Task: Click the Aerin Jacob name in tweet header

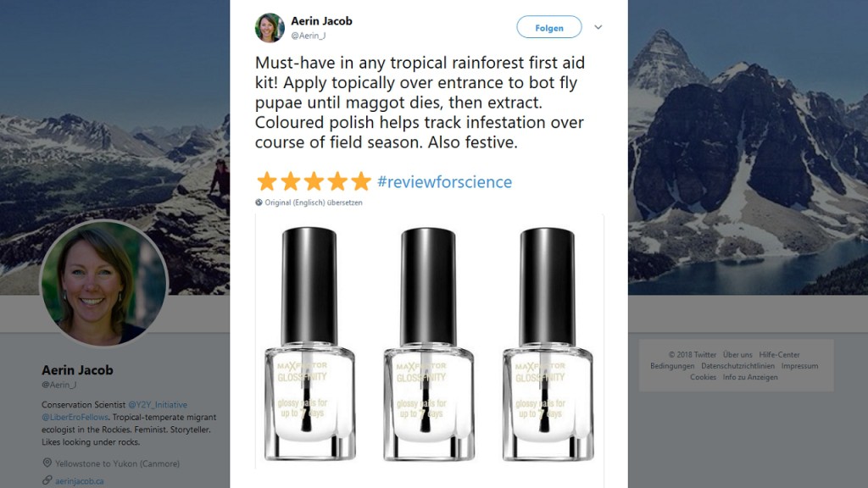Action: coord(321,21)
